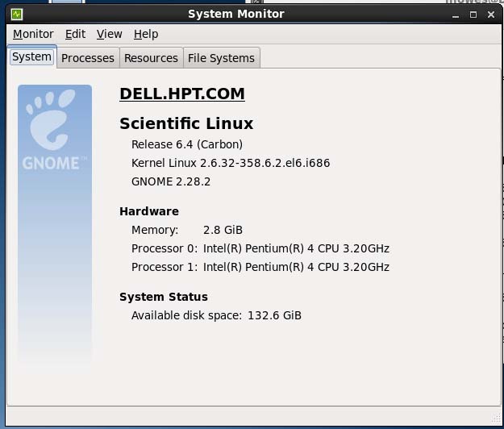Close the System Monitor window

491,15
